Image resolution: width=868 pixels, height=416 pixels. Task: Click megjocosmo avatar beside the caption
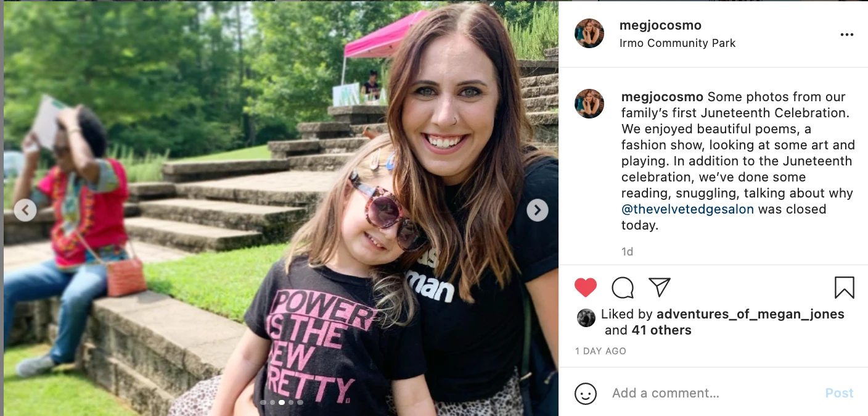pos(589,104)
